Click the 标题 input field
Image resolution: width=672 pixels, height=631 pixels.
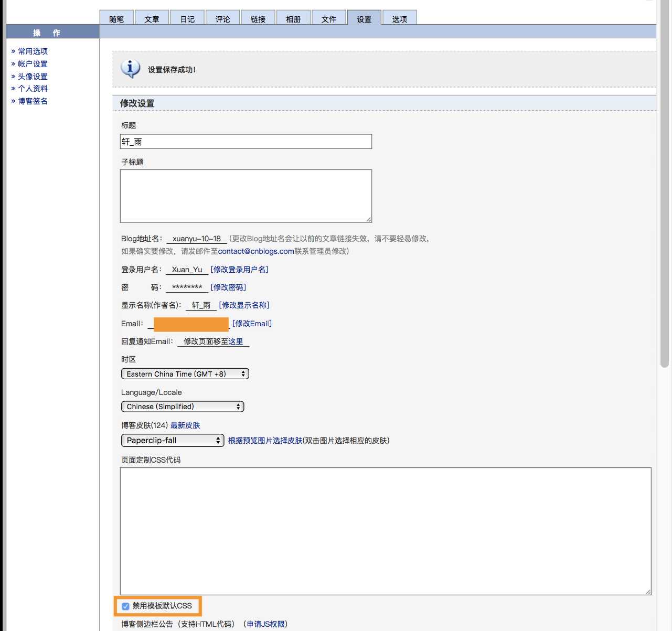click(x=246, y=142)
